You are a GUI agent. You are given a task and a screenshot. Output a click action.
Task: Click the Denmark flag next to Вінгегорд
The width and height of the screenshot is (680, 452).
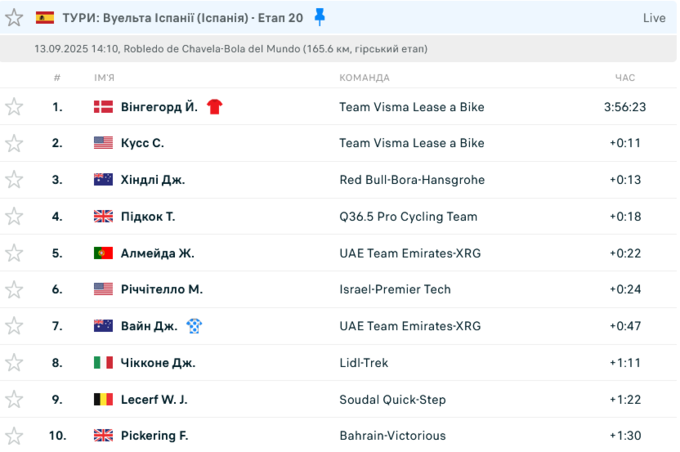click(104, 107)
